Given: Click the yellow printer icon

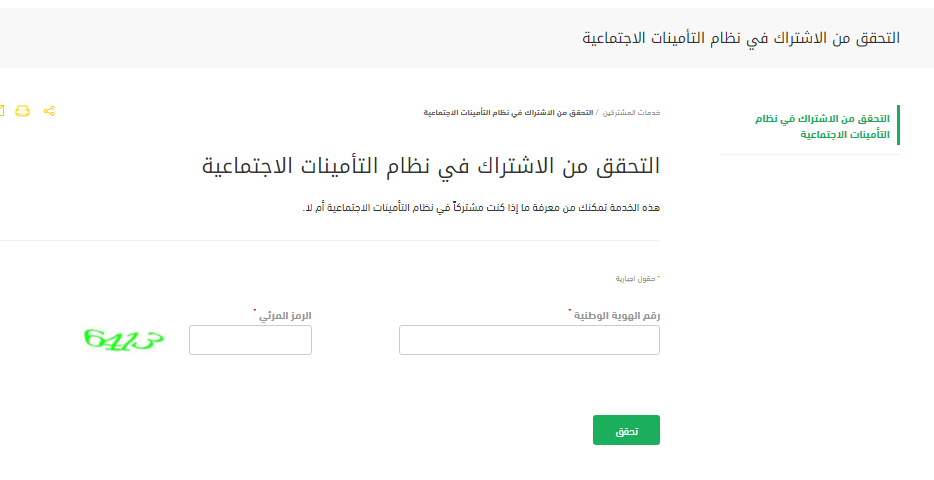Looking at the screenshot, I should [23, 111].
